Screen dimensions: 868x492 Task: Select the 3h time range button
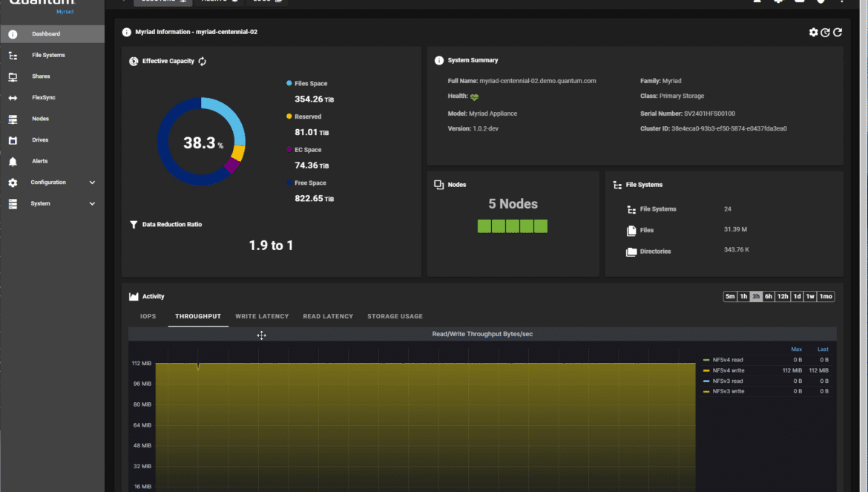point(756,297)
